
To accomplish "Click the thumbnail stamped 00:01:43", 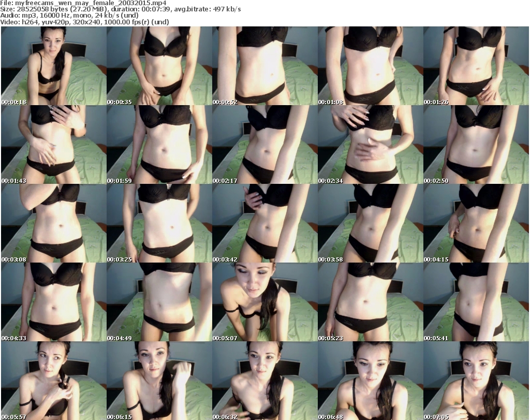I will [54, 144].
